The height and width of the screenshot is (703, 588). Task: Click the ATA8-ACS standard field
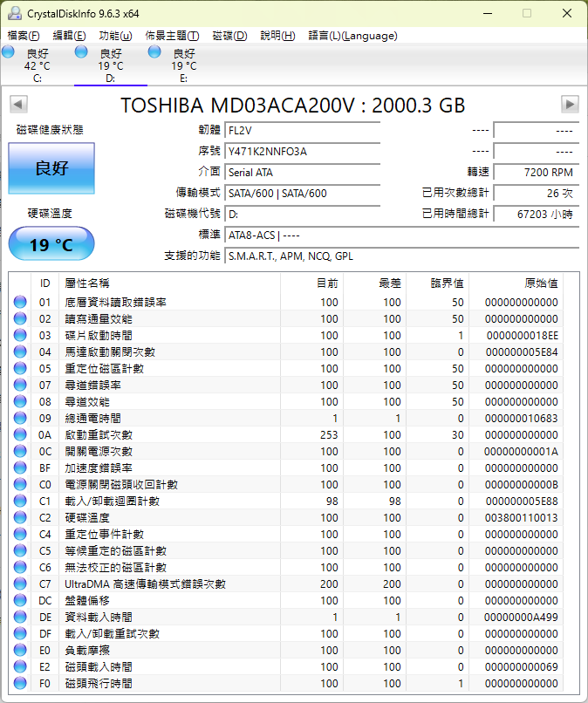402,235
